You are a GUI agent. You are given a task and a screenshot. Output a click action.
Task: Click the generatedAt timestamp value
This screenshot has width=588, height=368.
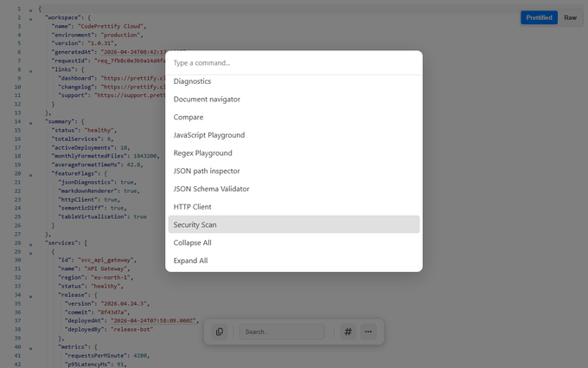pos(133,52)
